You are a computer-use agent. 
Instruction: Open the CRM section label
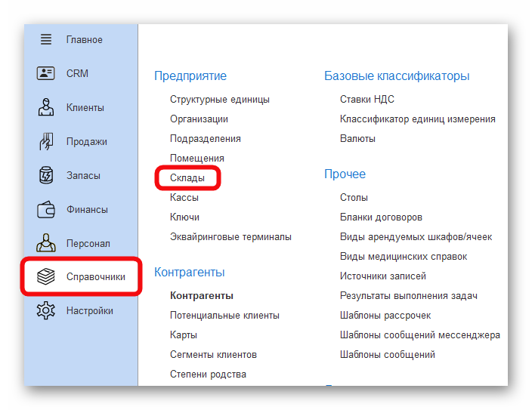(77, 73)
